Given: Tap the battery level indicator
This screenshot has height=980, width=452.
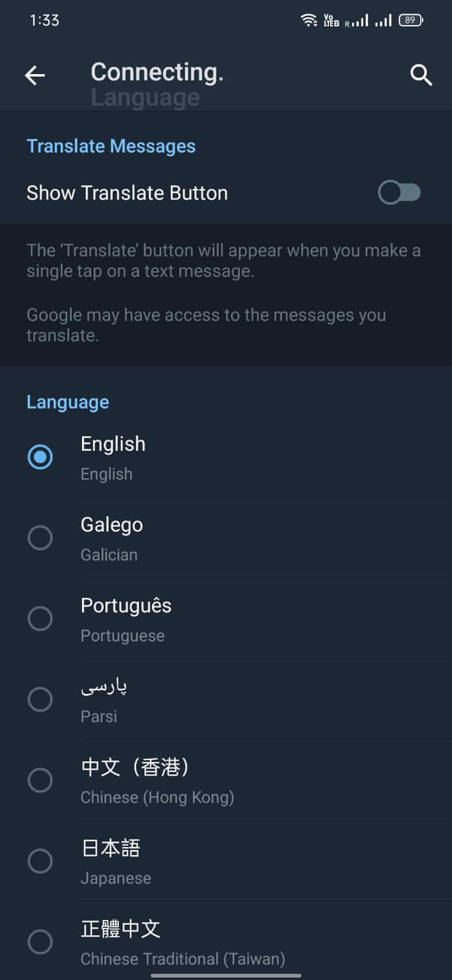Looking at the screenshot, I should pos(410,20).
